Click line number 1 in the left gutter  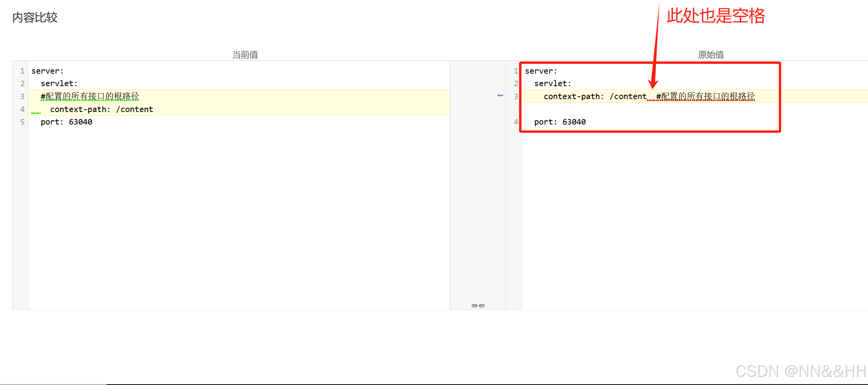[x=22, y=71]
